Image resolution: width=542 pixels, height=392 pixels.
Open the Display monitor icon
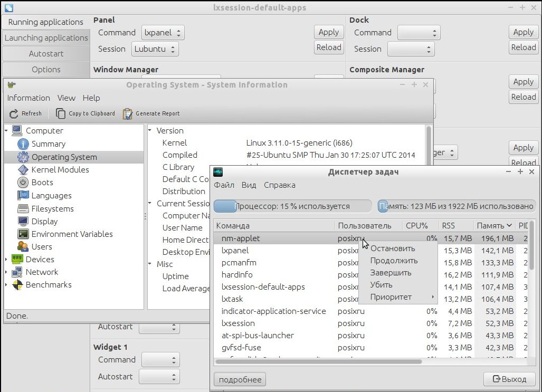click(23, 221)
